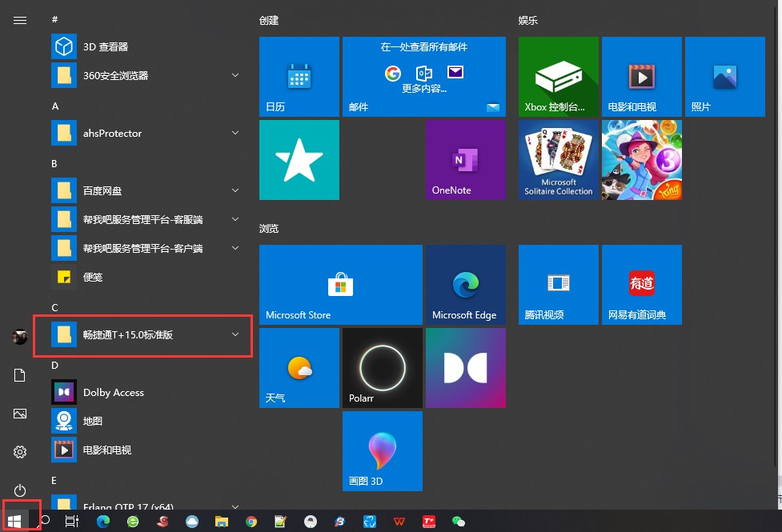Select Dolby Access in the app list

(146, 392)
